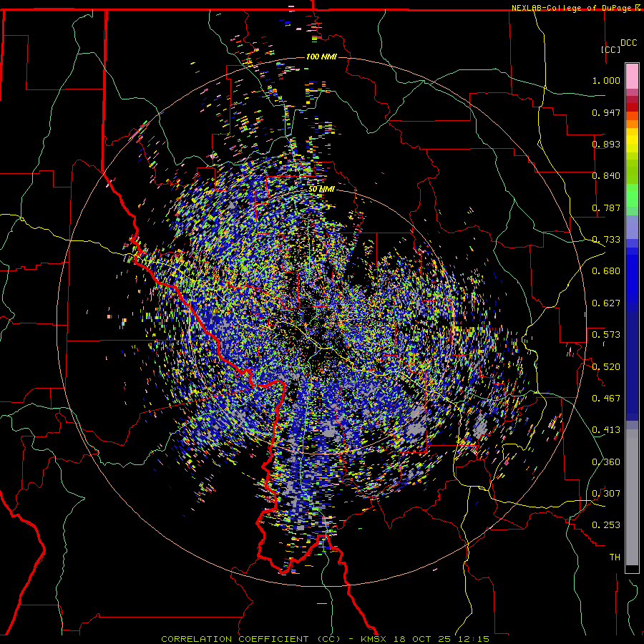Pick the pink swatch at the top of the color scale
Screen dimensions: 644x644
[x=632, y=77]
